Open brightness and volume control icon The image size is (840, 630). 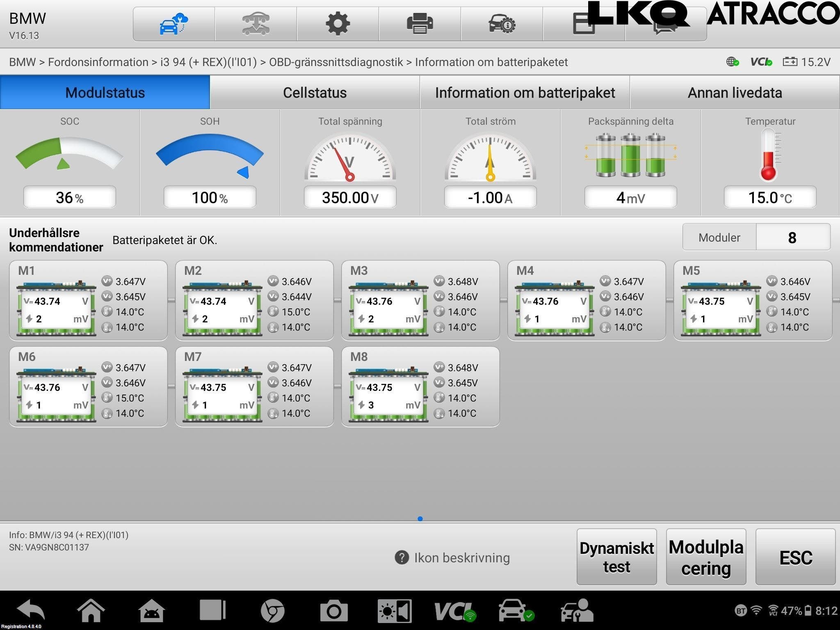[x=395, y=611]
